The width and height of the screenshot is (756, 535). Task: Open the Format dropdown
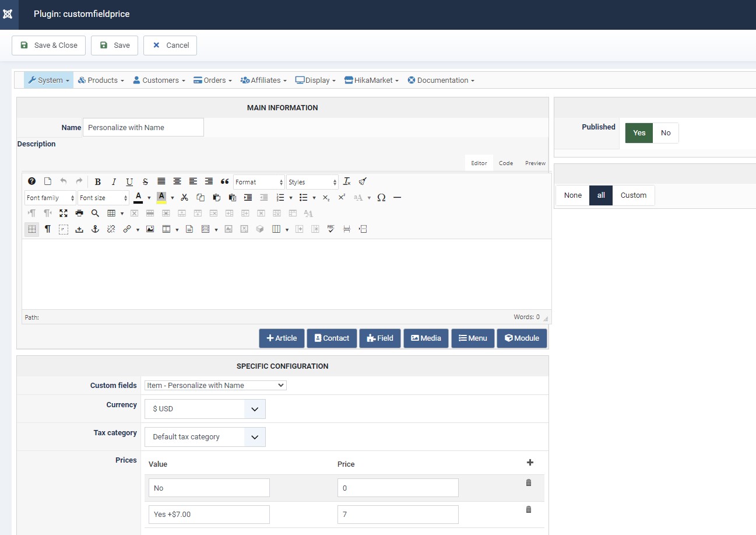tap(259, 182)
